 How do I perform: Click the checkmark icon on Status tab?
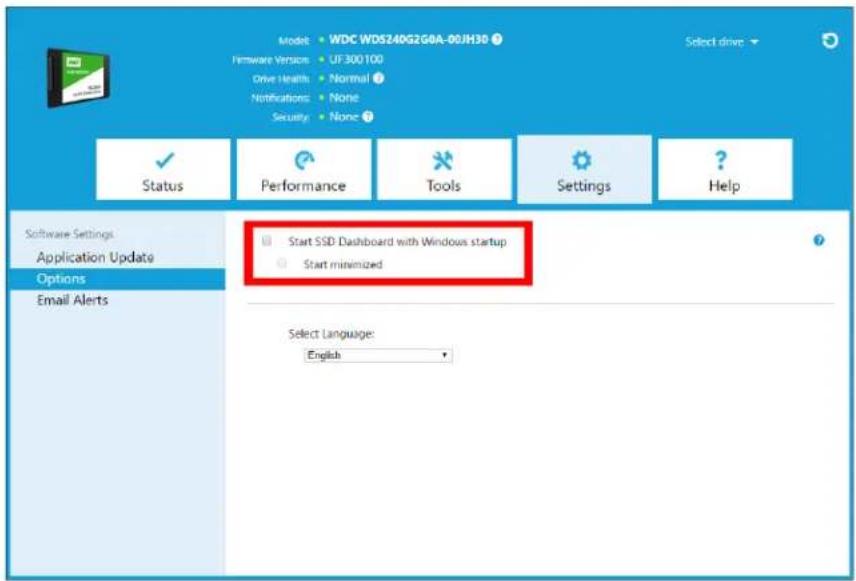(164, 161)
